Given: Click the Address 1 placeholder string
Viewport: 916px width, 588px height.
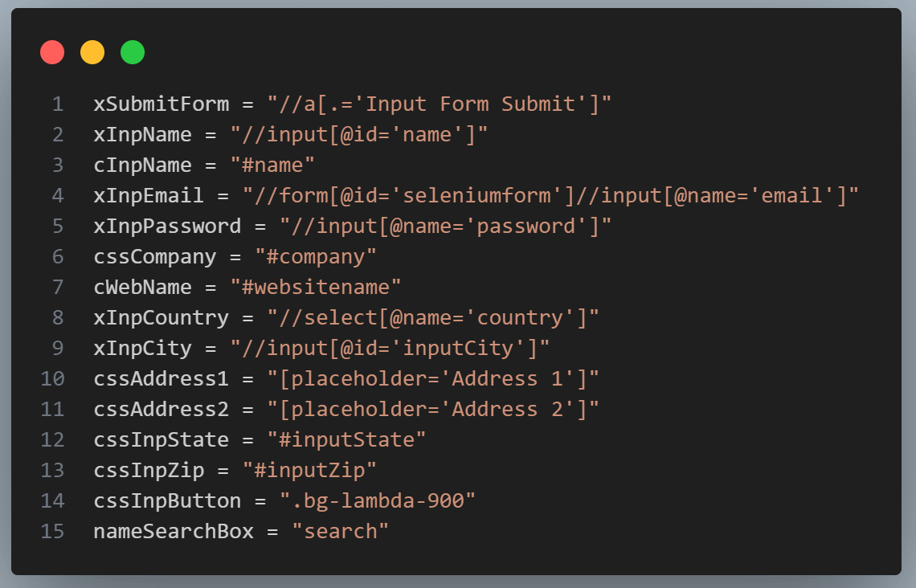Looking at the screenshot, I should [x=433, y=379].
